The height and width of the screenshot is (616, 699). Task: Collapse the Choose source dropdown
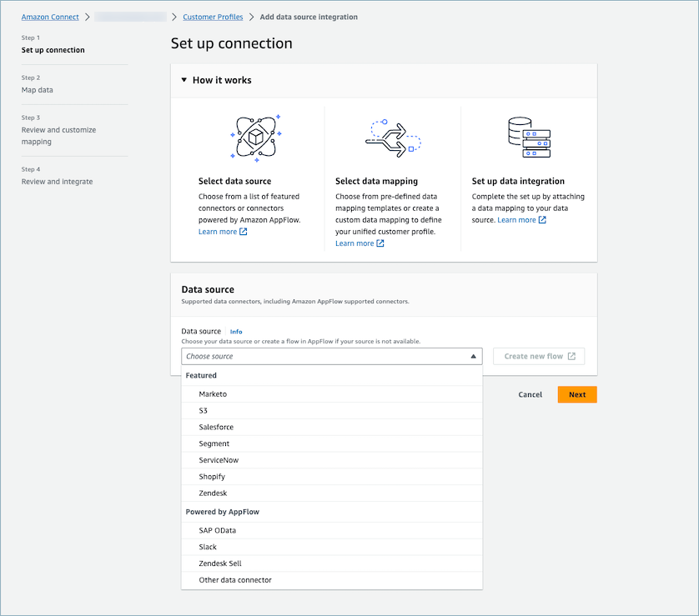pos(475,356)
